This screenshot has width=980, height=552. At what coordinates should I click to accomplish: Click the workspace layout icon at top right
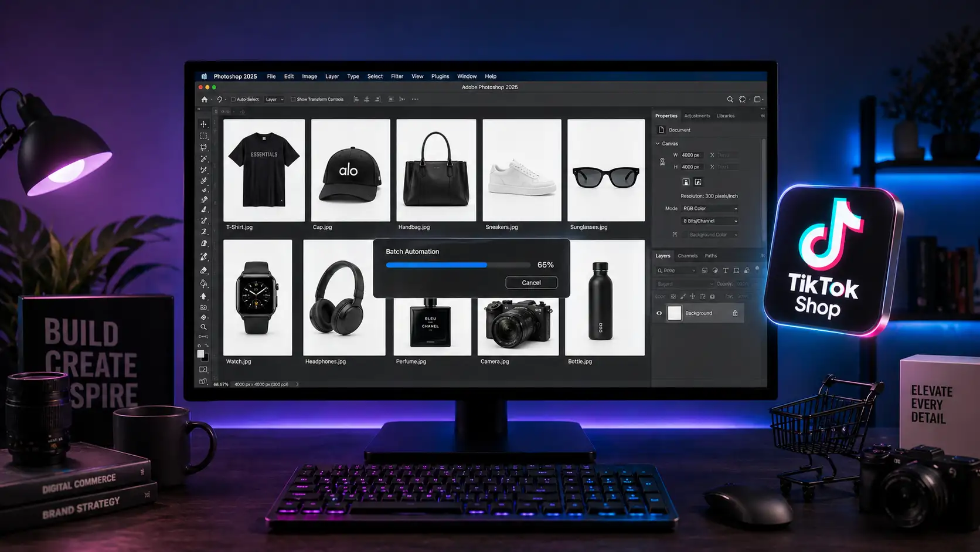[757, 99]
